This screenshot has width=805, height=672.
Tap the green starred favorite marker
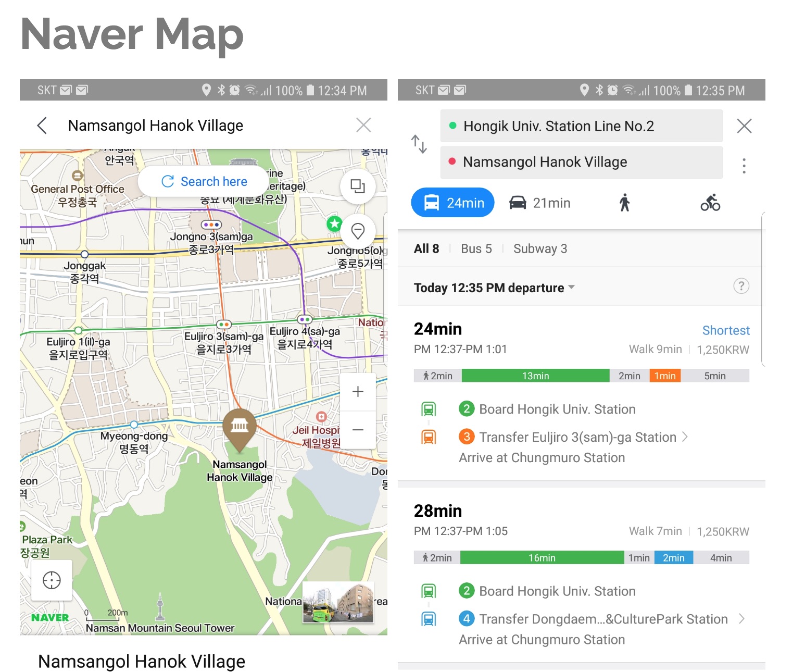click(334, 224)
